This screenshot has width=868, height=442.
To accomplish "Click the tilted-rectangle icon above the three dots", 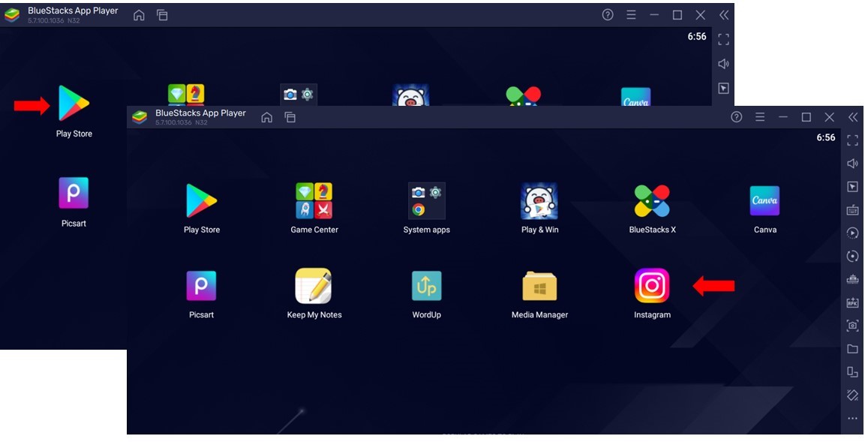I will (x=852, y=395).
